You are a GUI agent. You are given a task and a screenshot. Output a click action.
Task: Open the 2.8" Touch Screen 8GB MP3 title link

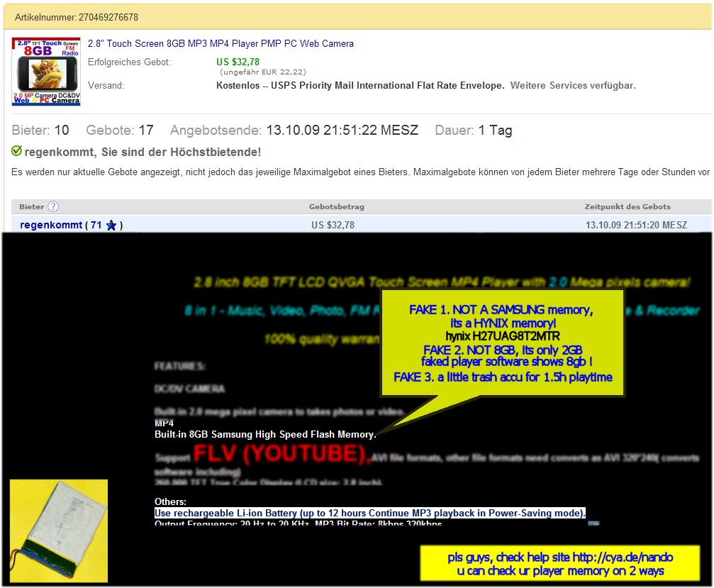point(221,44)
